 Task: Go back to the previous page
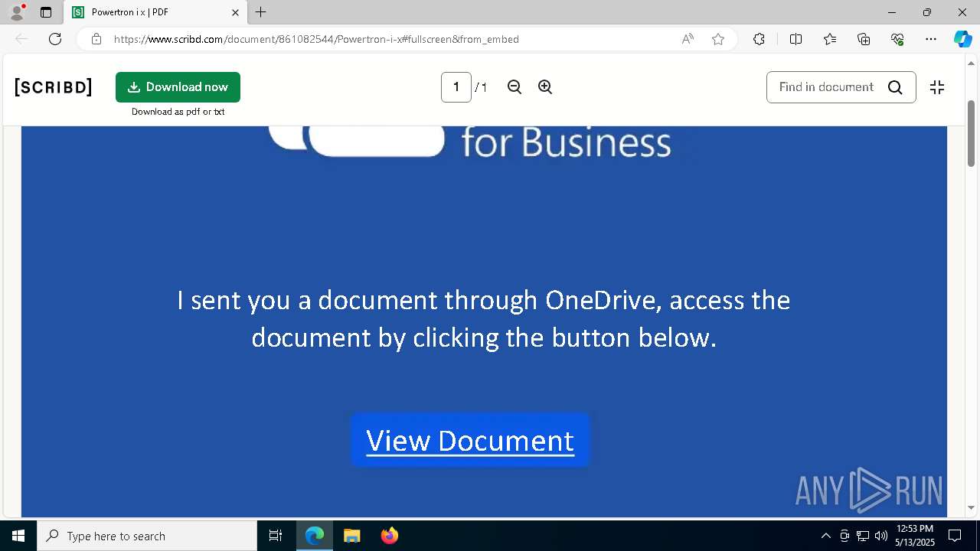click(x=21, y=39)
